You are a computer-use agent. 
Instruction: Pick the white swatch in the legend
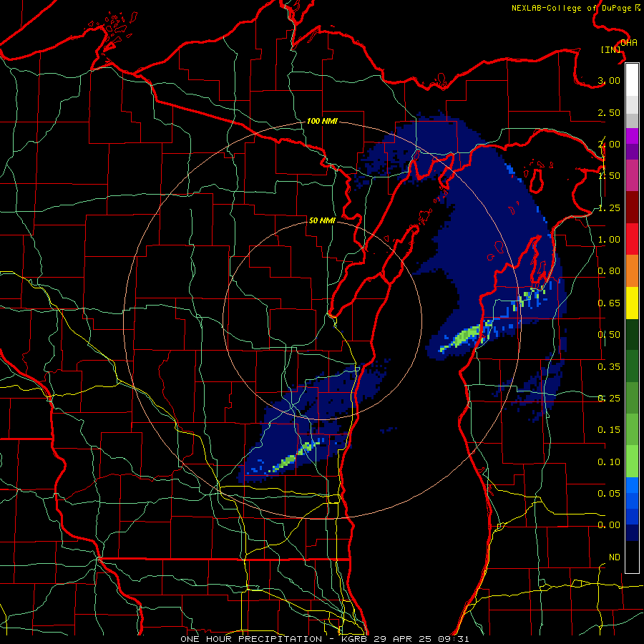(x=632, y=80)
